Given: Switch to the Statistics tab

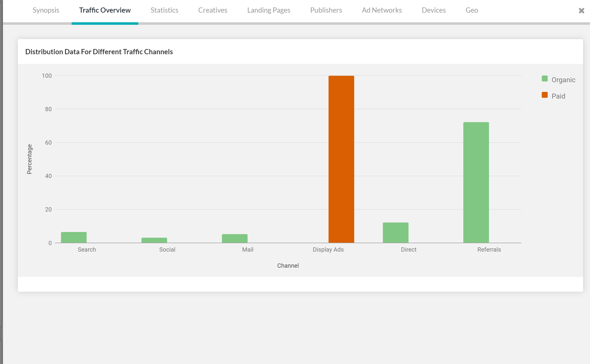Looking at the screenshot, I should pos(164,10).
